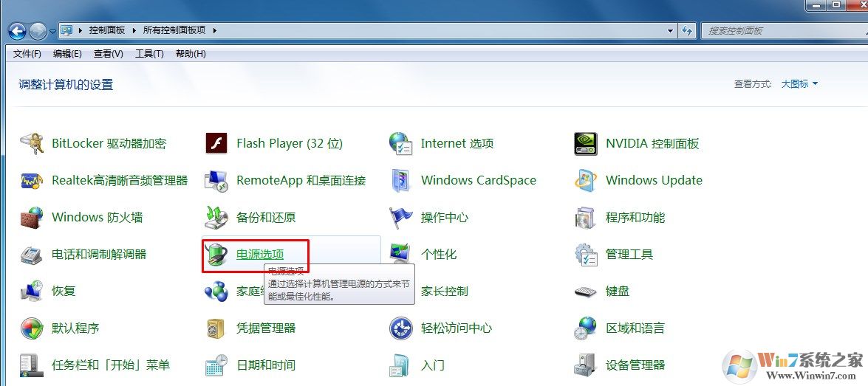Click the Windows Update link text
The height and width of the screenshot is (386, 868).
pyautogui.click(x=654, y=180)
